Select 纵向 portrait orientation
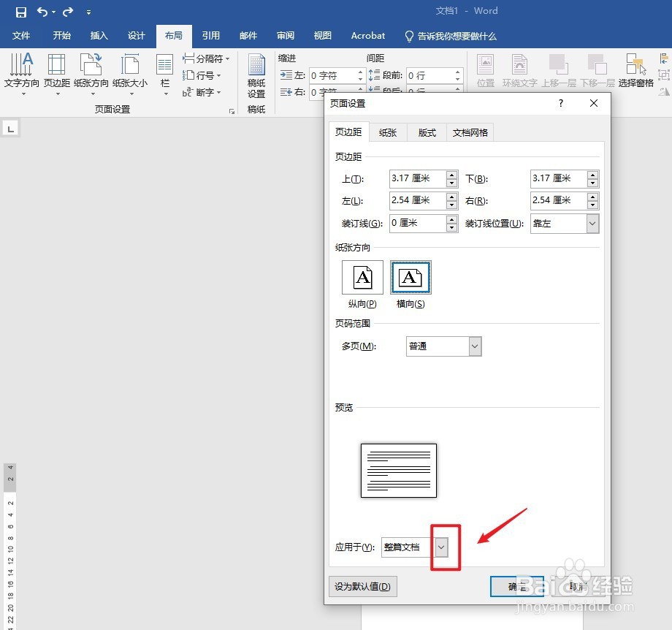 (362, 278)
